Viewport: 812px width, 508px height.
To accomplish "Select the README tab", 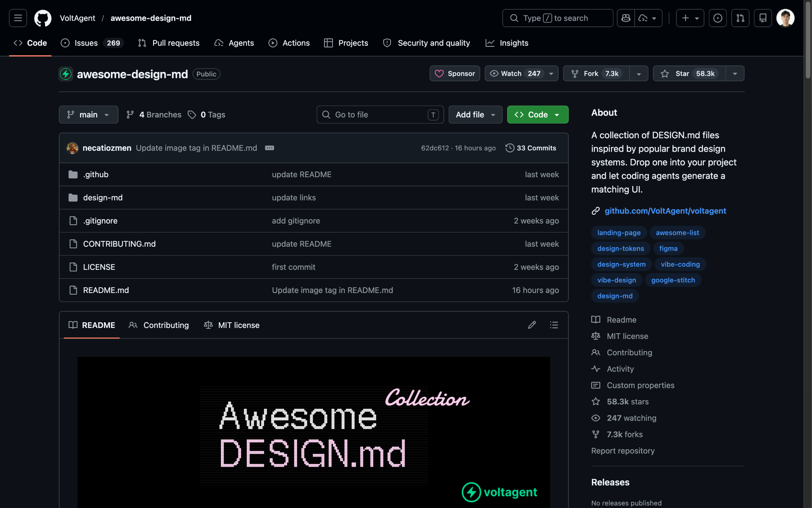I will pos(92,325).
